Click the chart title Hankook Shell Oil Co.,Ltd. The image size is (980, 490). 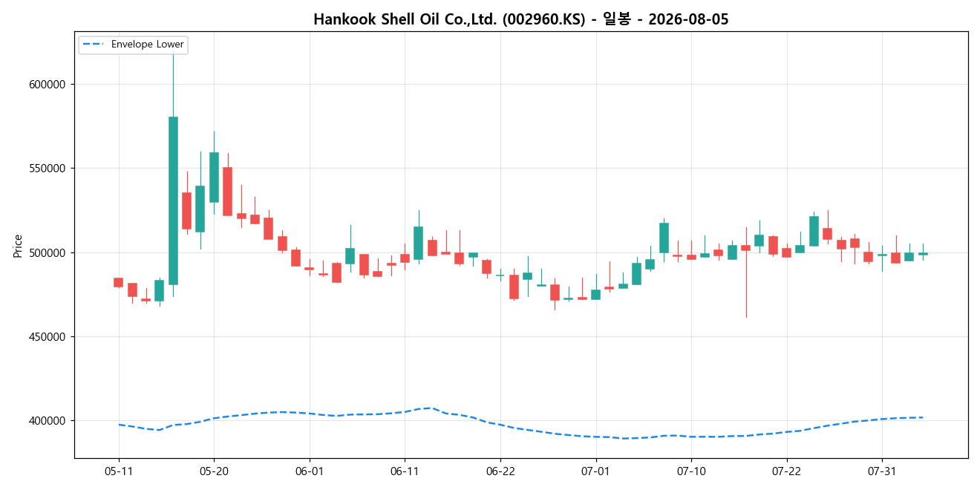click(520, 19)
